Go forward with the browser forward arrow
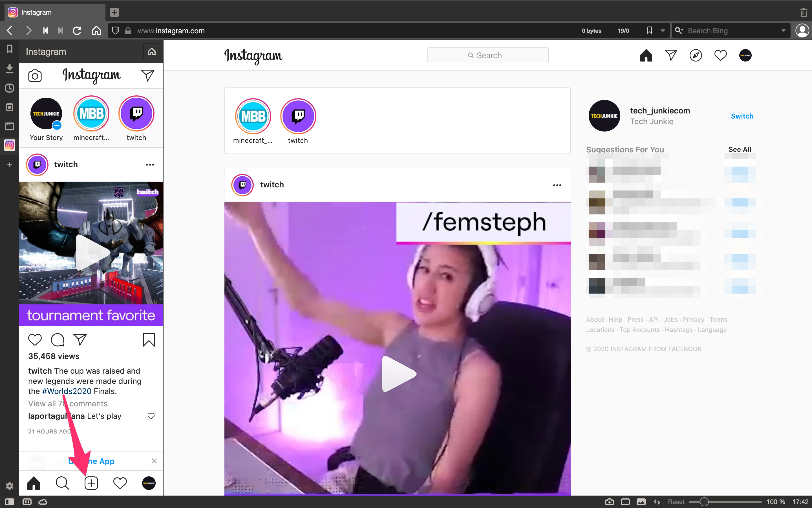Screen dimensions: 812x508 (x=29, y=30)
